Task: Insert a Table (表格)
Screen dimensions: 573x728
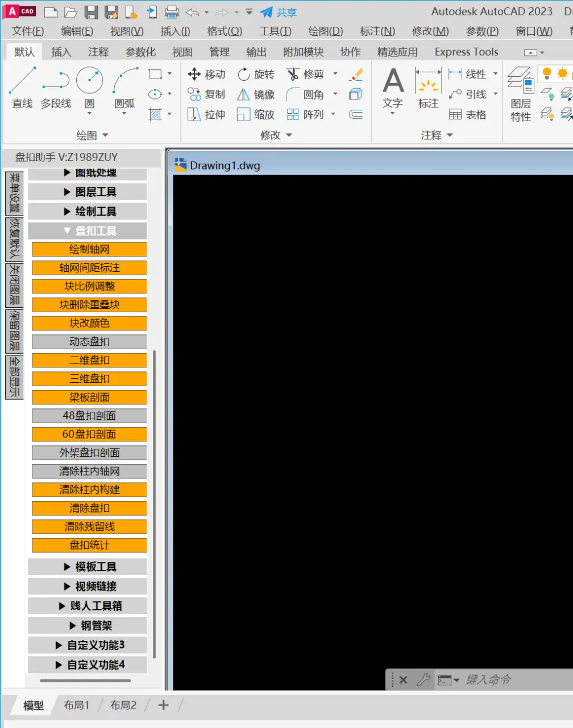Action: [468, 114]
